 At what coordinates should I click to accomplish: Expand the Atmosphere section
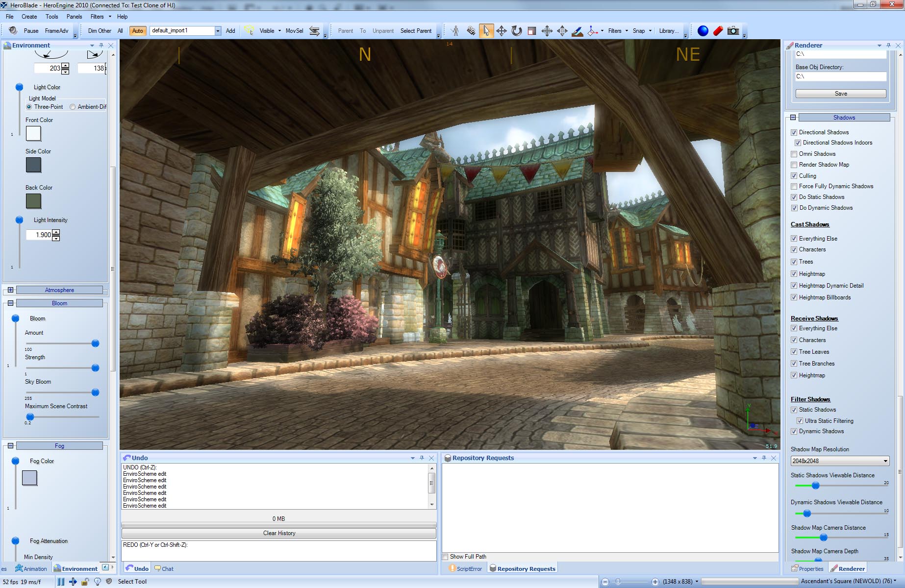pos(10,290)
